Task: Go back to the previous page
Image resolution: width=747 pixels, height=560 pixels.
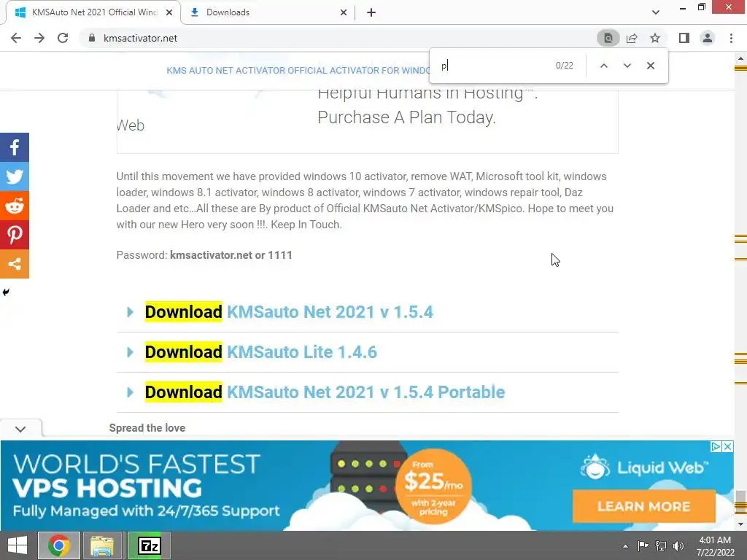Action: [16, 38]
